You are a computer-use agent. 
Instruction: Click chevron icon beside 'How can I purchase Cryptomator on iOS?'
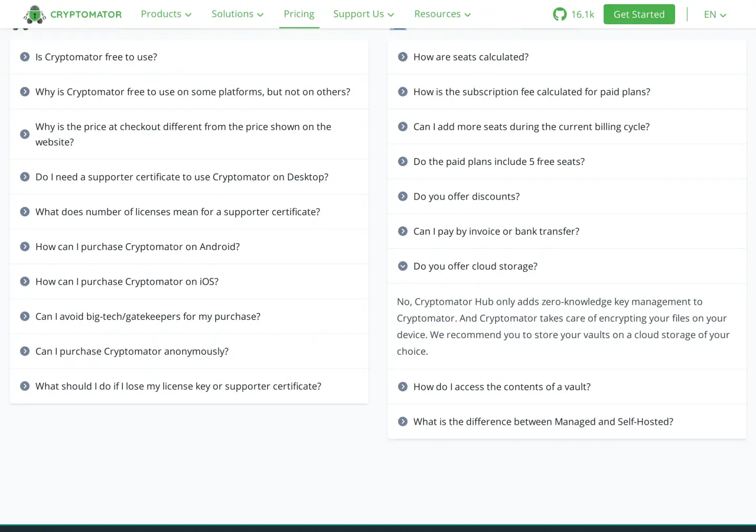coord(25,281)
